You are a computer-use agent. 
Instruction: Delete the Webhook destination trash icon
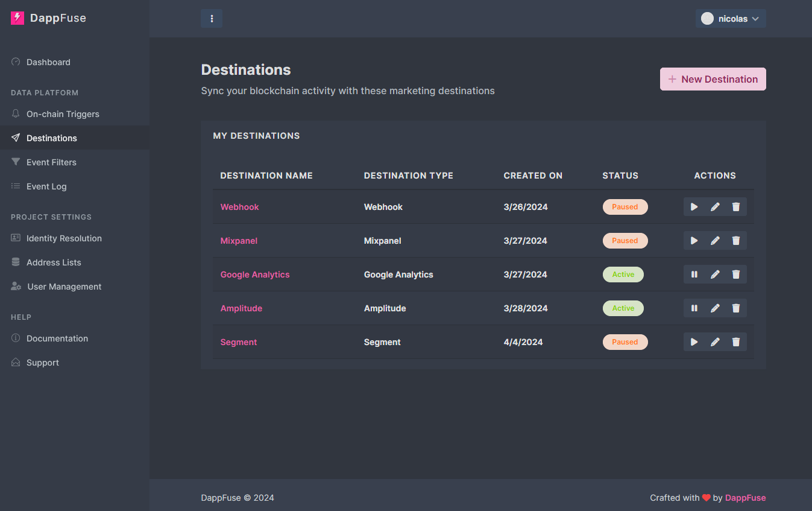[x=736, y=207]
